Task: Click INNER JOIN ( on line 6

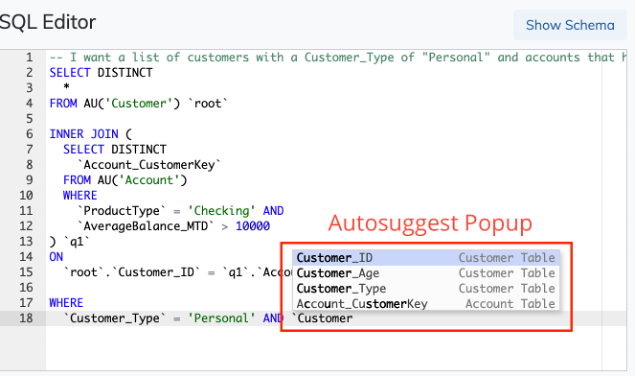Action: pos(90,134)
